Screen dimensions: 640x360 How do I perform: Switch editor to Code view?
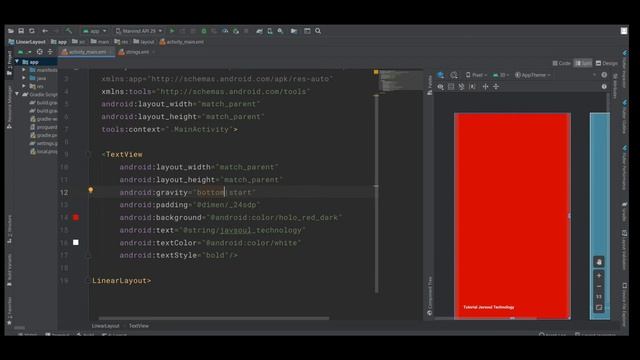point(562,63)
